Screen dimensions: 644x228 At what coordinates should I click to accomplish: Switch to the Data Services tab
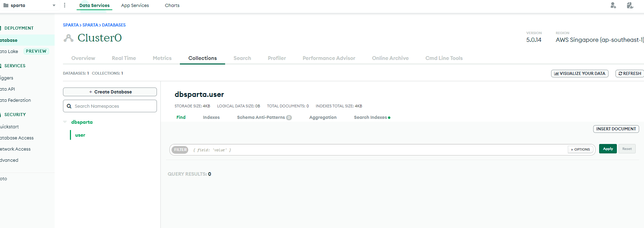point(94,6)
